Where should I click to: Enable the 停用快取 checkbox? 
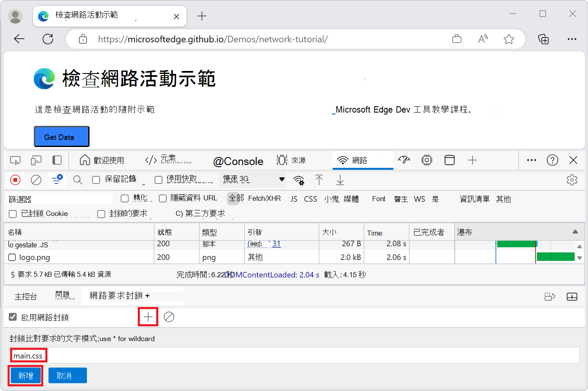[158, 180]
